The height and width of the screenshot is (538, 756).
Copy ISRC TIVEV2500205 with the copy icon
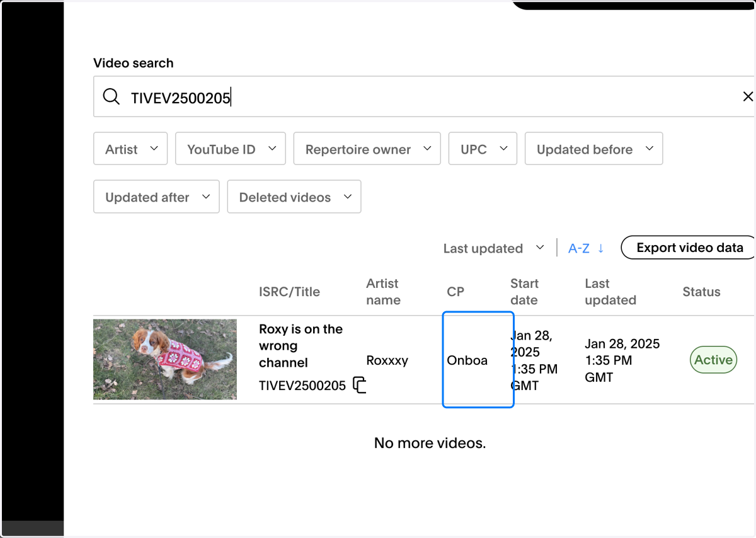point(359,385)
